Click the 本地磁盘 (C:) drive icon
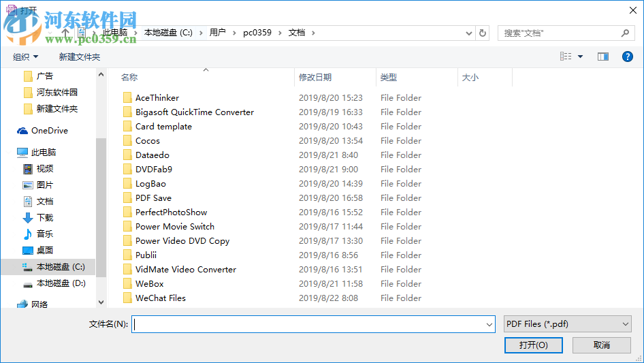Viewport: 644px width, 363px height. 27,267
